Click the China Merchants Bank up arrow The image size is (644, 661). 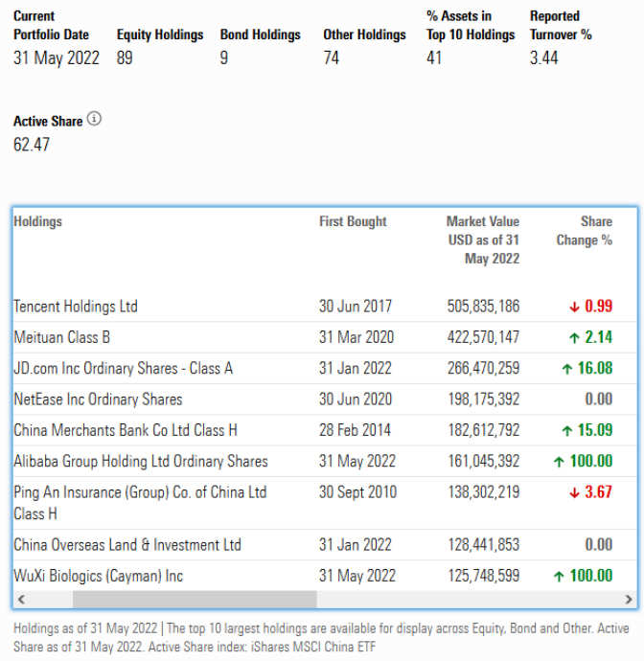pyautogui.click(x=566, y=431)
